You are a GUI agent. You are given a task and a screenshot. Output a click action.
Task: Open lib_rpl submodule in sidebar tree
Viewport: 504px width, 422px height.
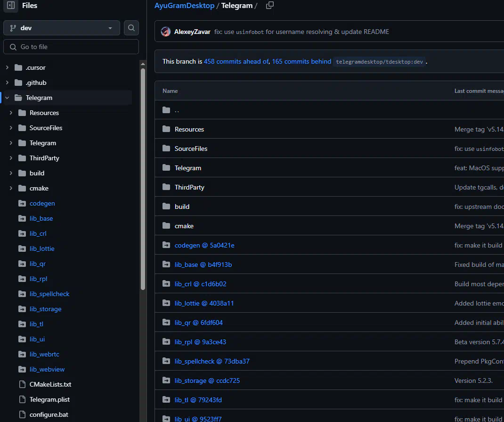[x=38, y=279]
